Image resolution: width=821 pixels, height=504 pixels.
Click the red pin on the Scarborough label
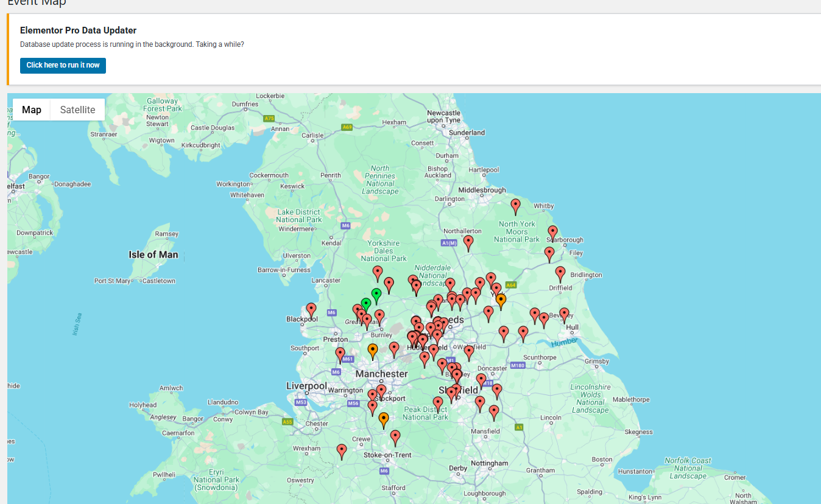click(x=552, y=234)
